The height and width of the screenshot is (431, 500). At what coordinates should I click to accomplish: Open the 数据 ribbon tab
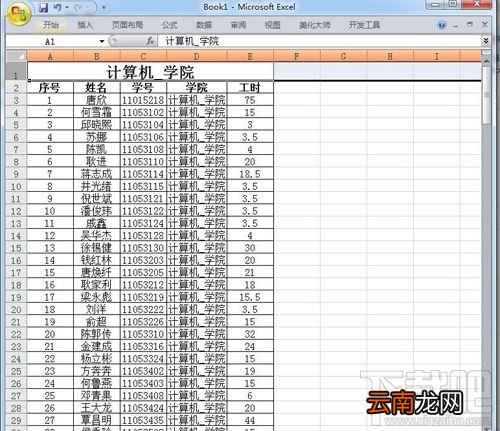204,25
